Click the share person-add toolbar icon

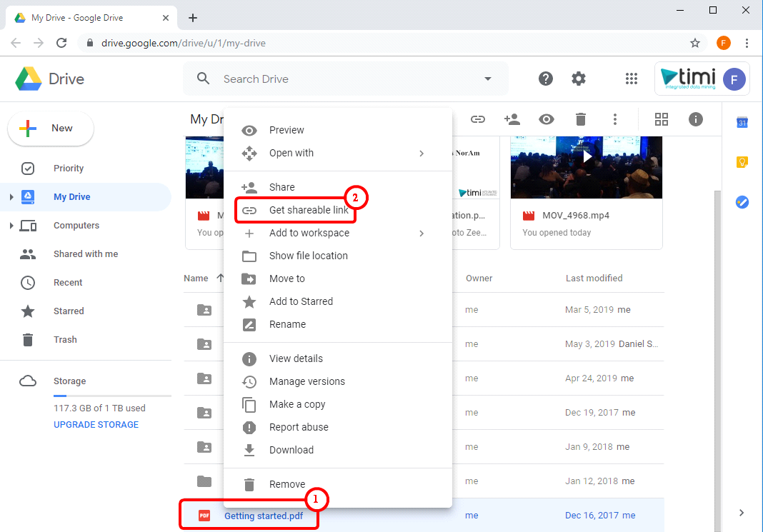[x=512, y=119]
